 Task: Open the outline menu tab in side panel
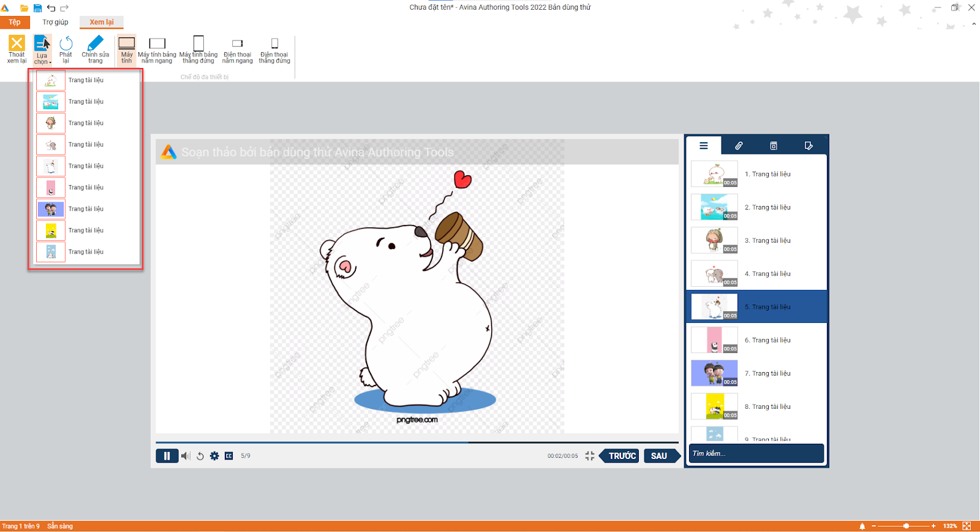tap(704, 146)
